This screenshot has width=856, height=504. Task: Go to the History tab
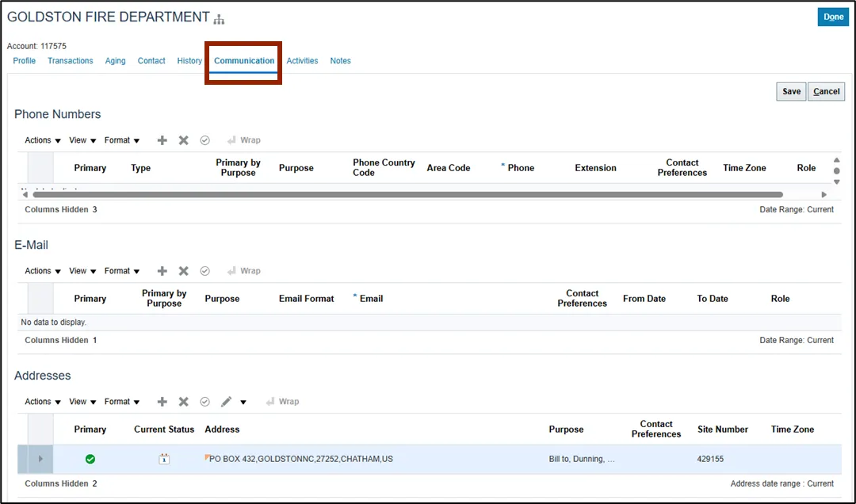[x=189, y=60]
